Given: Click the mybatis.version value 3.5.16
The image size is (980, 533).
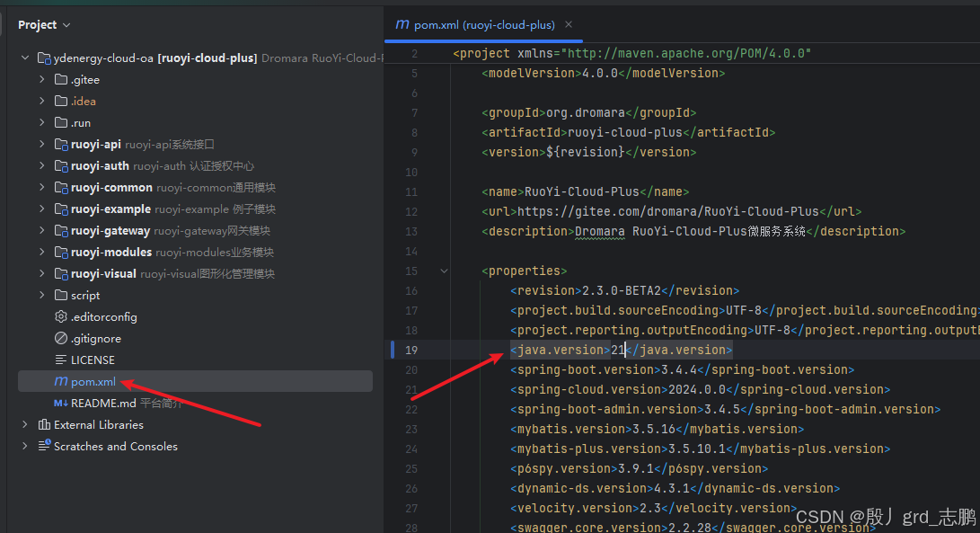Looking at the screenshot, I should point(654,429).
